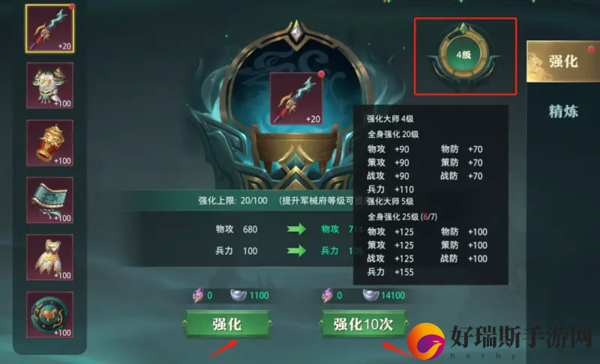Switch to the 强化 tab

tap(563, 61)
